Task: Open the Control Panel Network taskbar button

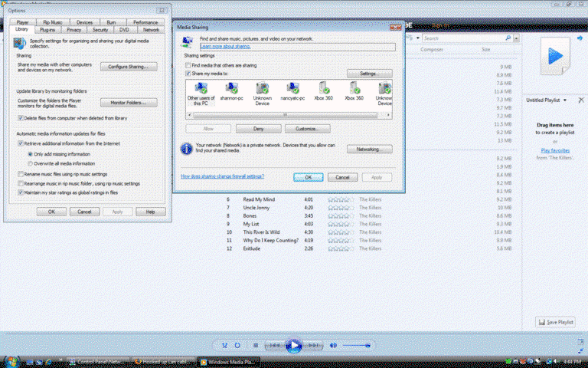Action: 99,362
